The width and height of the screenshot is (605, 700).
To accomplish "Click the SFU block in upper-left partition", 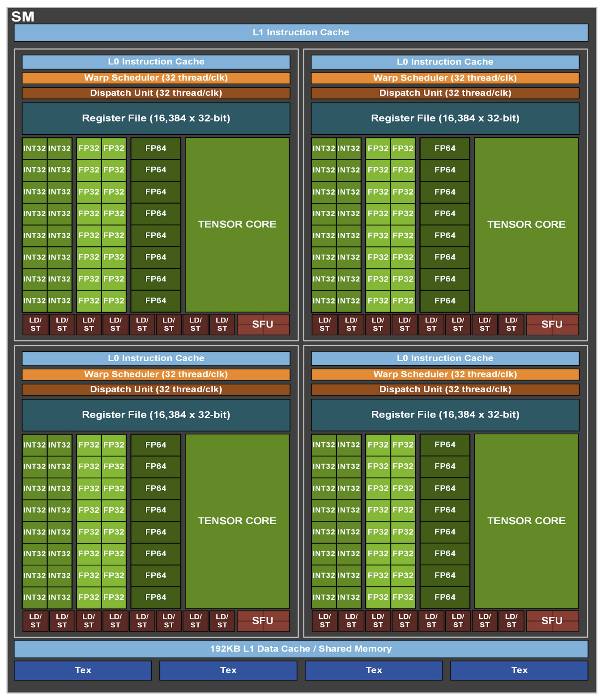I will click(x=263, y=324).
